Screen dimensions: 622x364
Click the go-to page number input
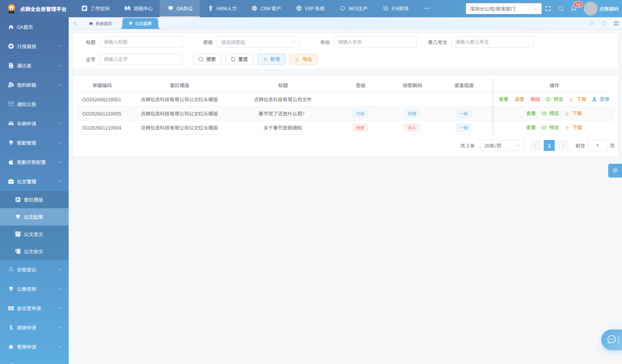point(598,145)
